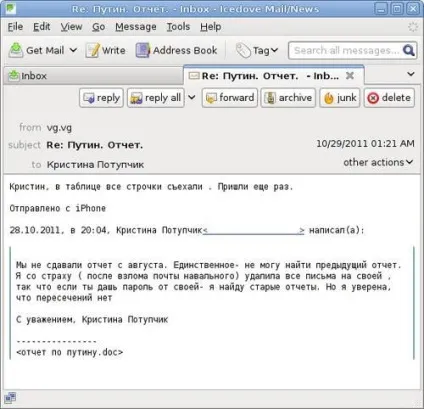Open the Help menu
424x409 pixels.
(x=210, y=27)
